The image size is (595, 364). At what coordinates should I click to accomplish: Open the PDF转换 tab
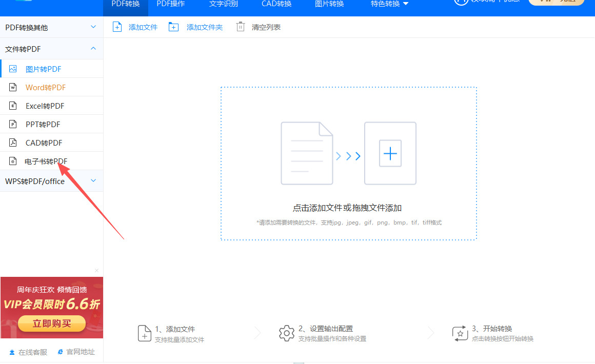tap(126, 4)
